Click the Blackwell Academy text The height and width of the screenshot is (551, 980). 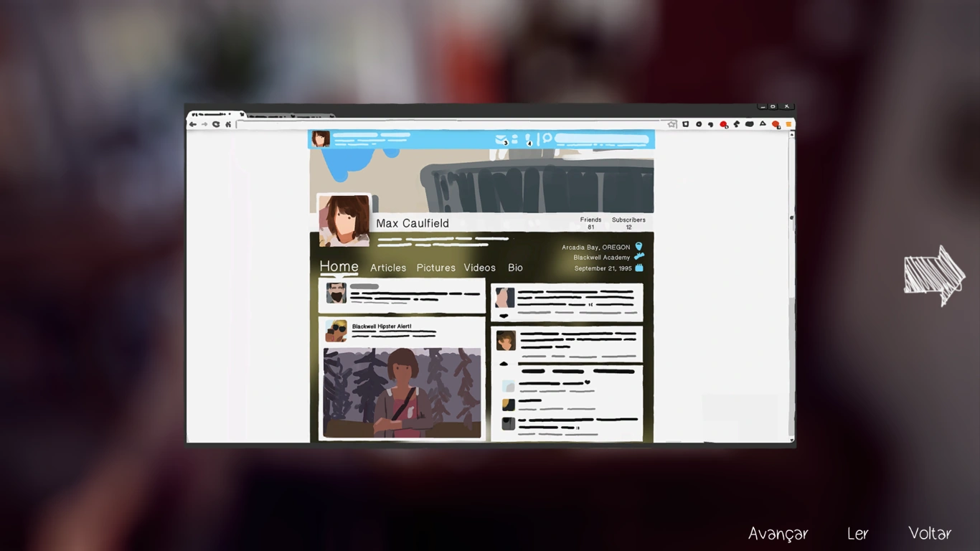click(601, 258)
